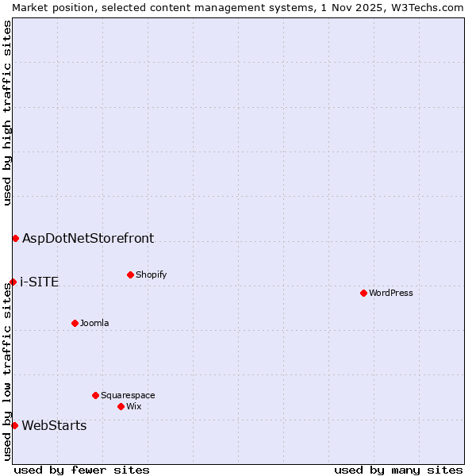Viewport: 476px width, 476px height.
Task: Click the i-SITE red diamond marker
Action: tap(13, 282)
